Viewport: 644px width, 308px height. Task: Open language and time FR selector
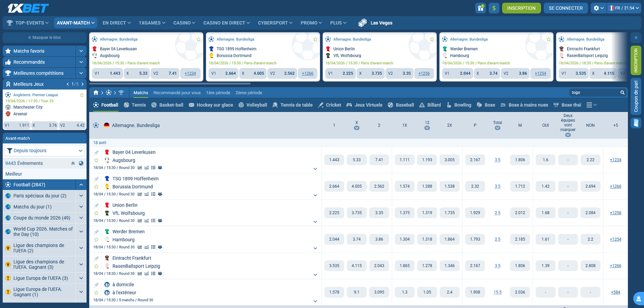coord(623,8)
